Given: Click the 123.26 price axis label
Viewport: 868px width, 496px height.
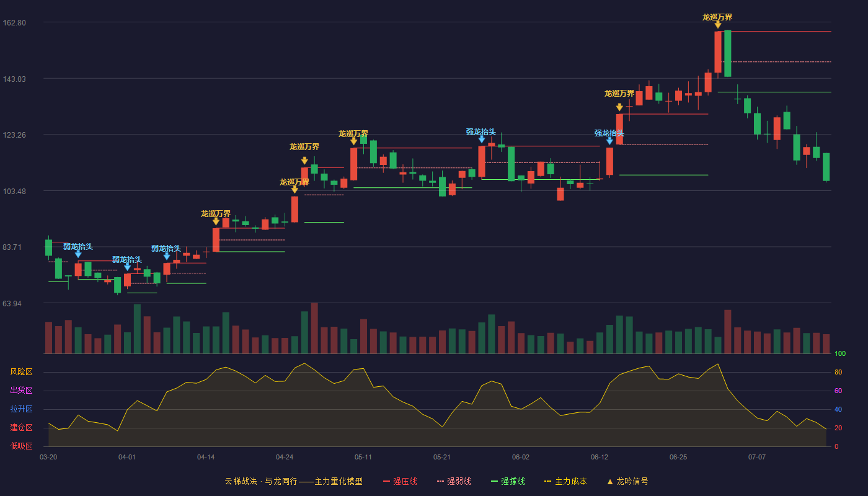Looking at the screenshot, I should tap(14, 135).
